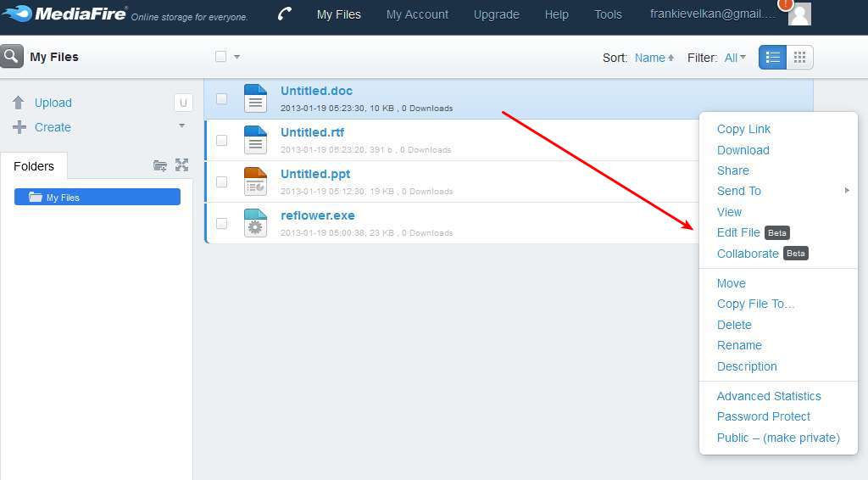This screenshot has width=868, height=480.
Task: Open My Files in top navigation
Action: tap(339, 14)
